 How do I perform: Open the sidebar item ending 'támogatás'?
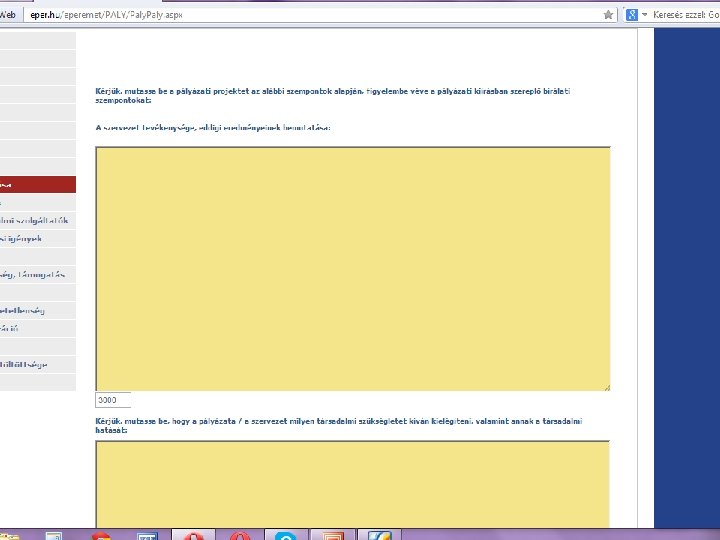point(38,275)
